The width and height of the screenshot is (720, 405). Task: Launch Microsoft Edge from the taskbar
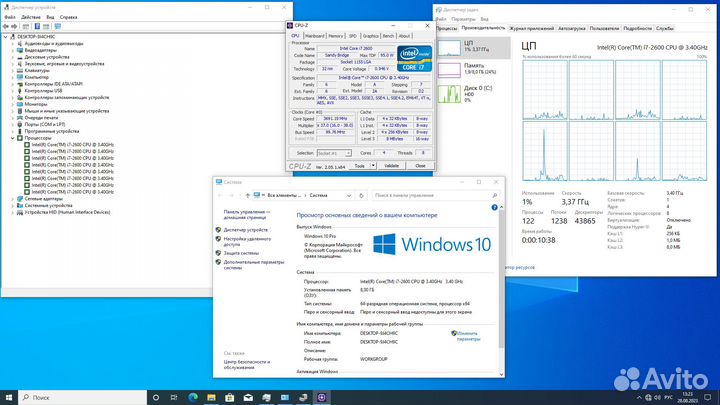193,398
